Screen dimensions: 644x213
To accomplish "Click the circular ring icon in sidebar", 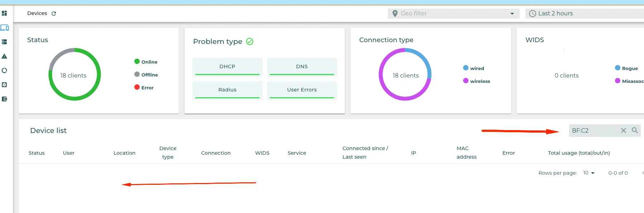I will (x=4, y=70).
